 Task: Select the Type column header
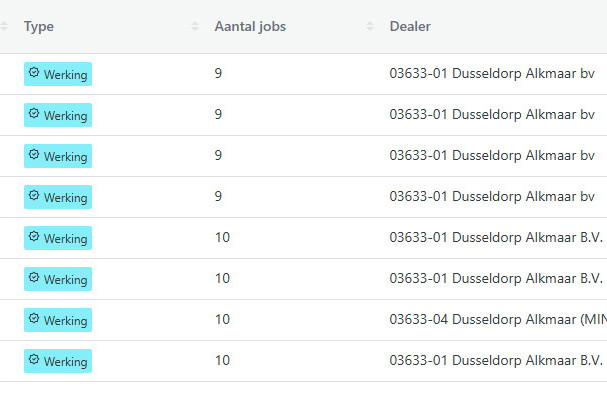(39, 27)
